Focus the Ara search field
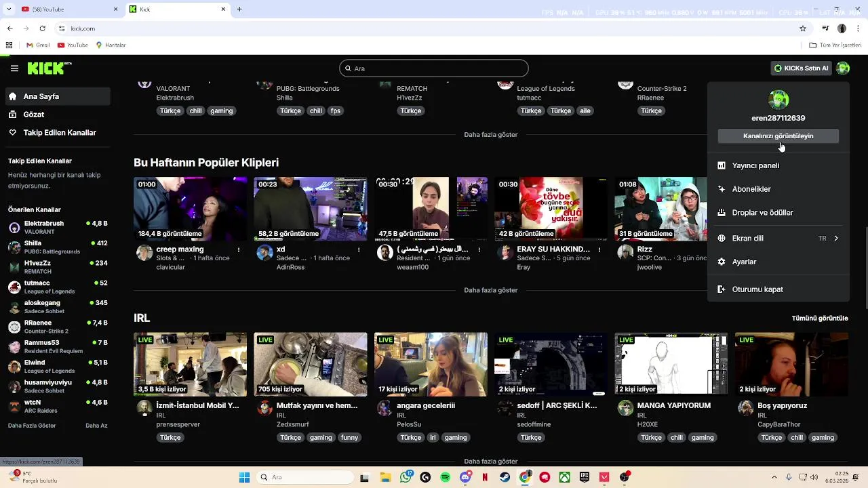 pyautogui.click(x=434, y=68)
